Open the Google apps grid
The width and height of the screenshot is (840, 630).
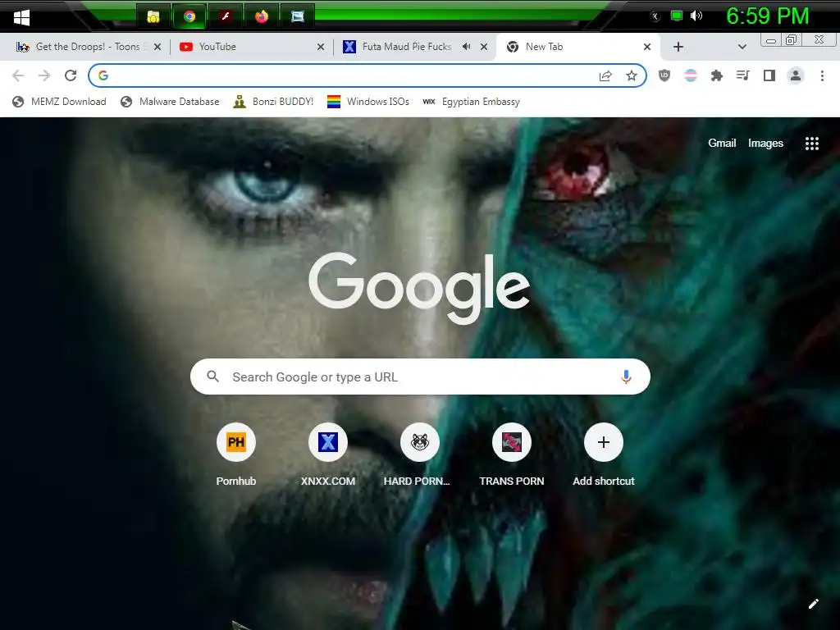[811, 143]
